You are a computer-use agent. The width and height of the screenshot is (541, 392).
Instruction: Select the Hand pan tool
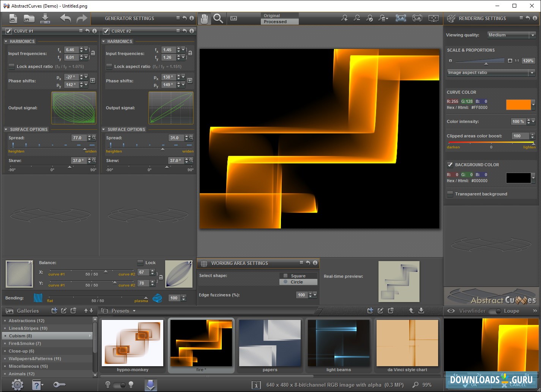204,18
